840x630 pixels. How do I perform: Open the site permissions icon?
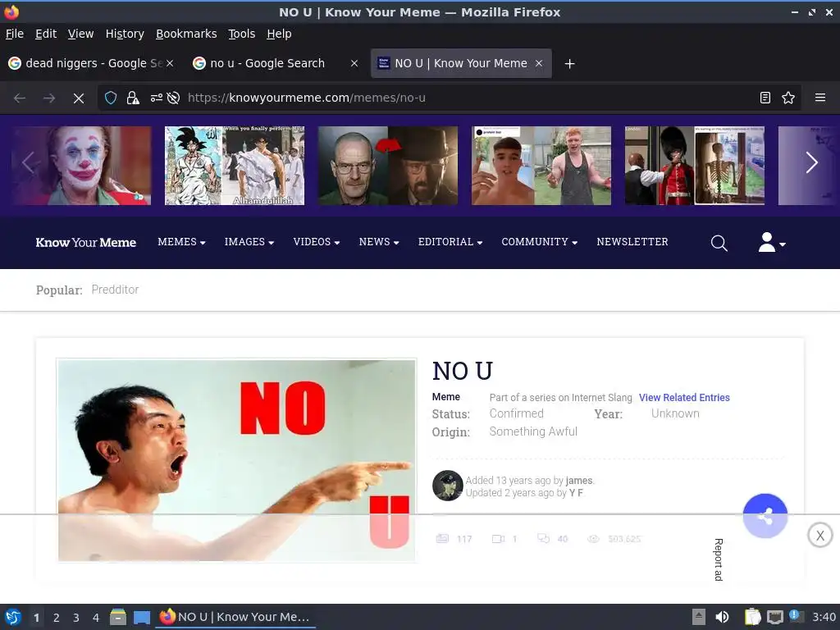click(x=157, y=98)
